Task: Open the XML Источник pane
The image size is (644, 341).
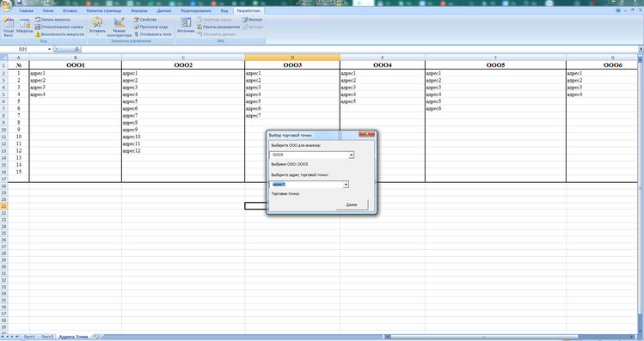Action: (x=186, y=26)
